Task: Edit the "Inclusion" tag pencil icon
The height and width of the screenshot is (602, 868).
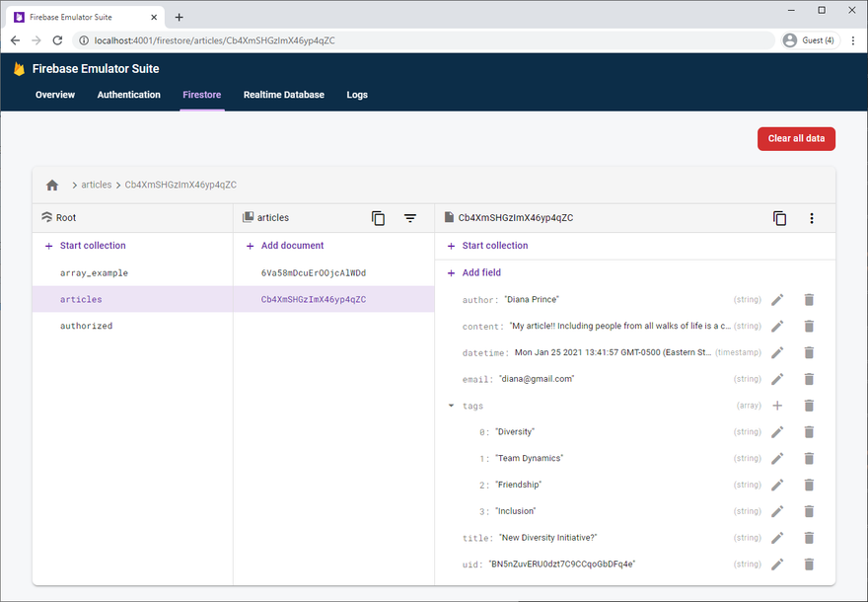Action: click(777, 511)
